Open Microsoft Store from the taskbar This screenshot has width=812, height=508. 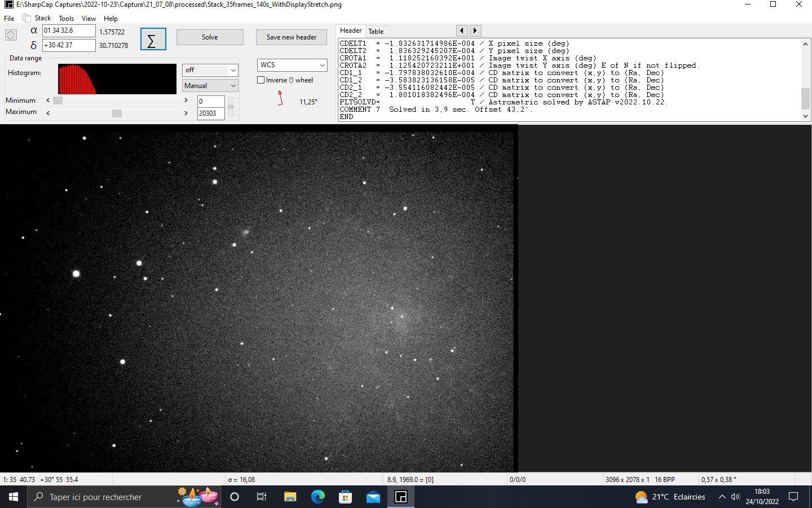[345, 497]
